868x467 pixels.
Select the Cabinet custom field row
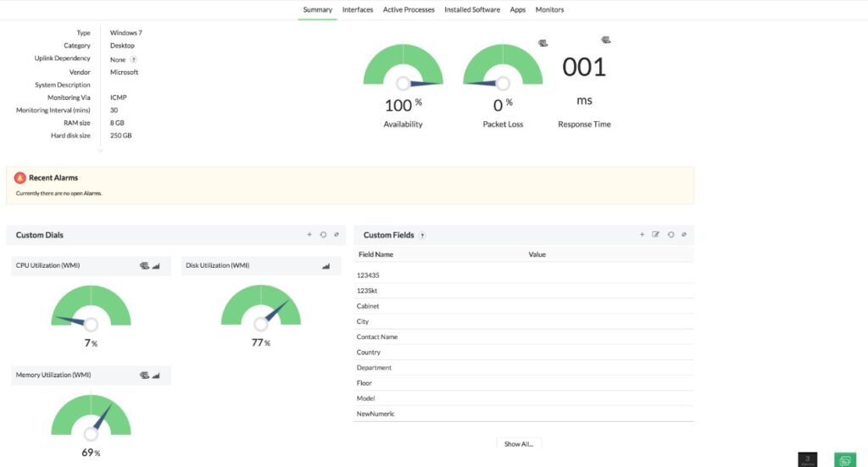click(524, 306)
